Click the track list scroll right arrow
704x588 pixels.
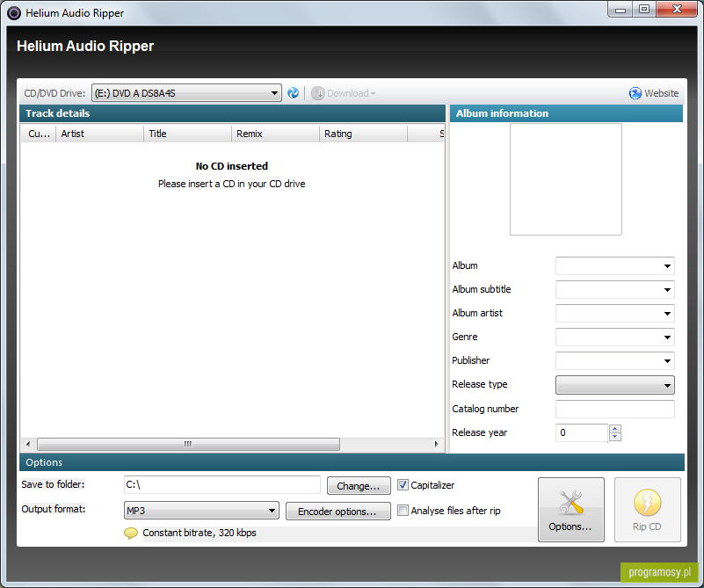[x=437, y=445]
